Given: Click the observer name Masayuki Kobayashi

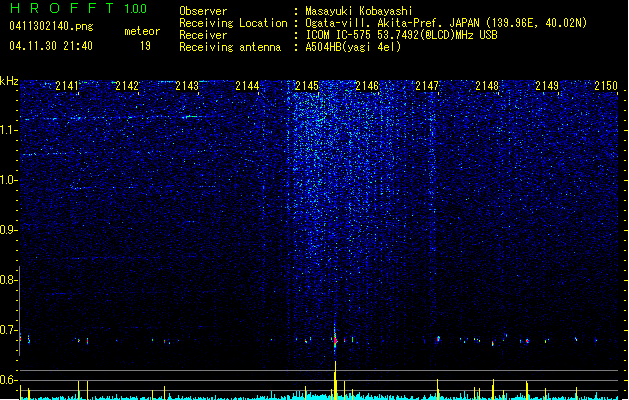Looking at the screenshot, I should [359, 11].
